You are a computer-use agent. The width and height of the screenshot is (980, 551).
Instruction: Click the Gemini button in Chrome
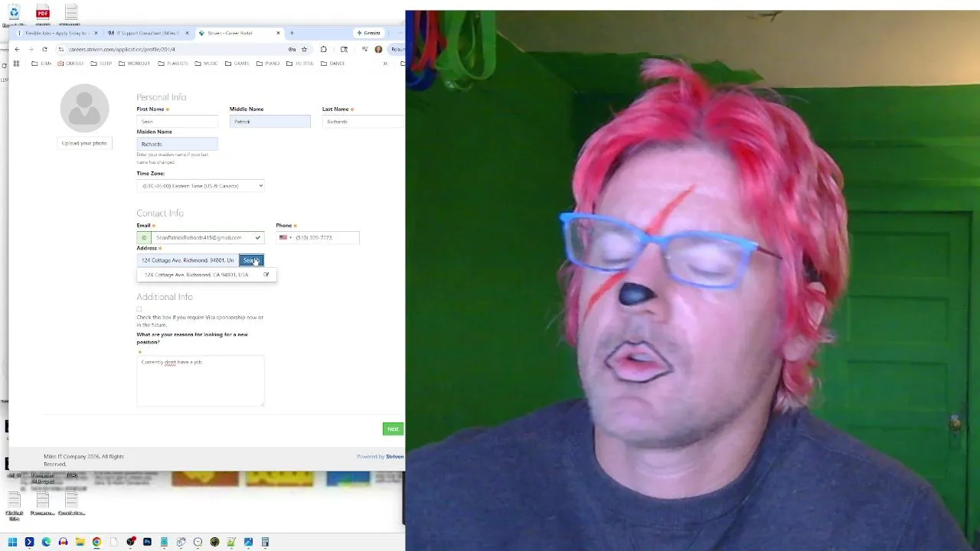368,33
